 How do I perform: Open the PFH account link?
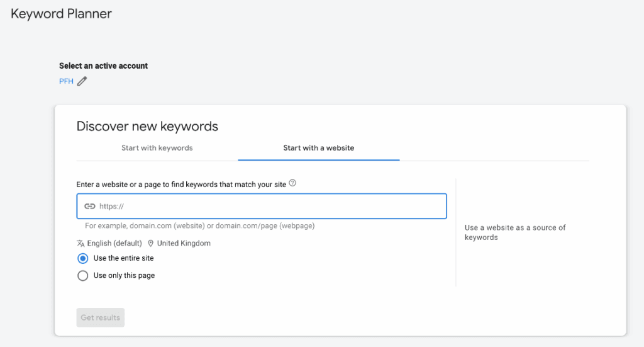point(66,81)
